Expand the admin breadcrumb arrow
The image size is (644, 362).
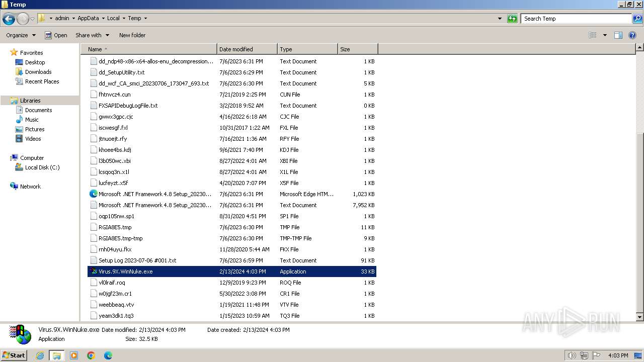click(x=73, y=18)
